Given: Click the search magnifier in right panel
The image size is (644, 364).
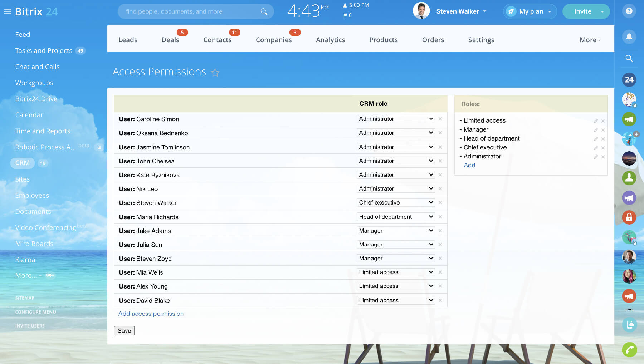Looking at the screenshot, I should [629, 58].
